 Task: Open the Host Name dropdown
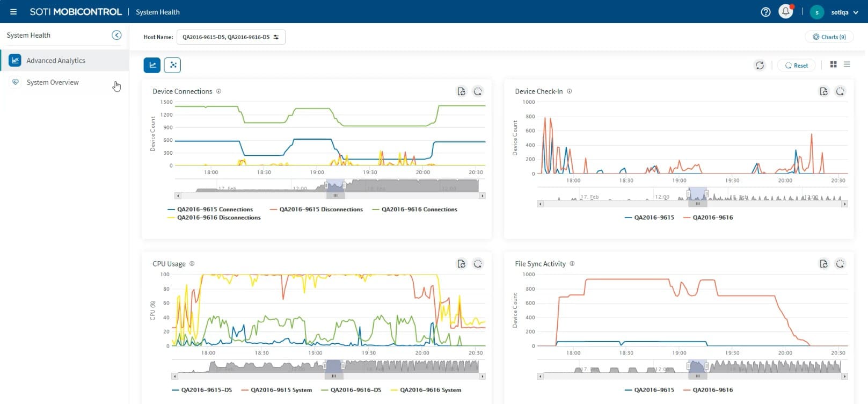point(231,37)
